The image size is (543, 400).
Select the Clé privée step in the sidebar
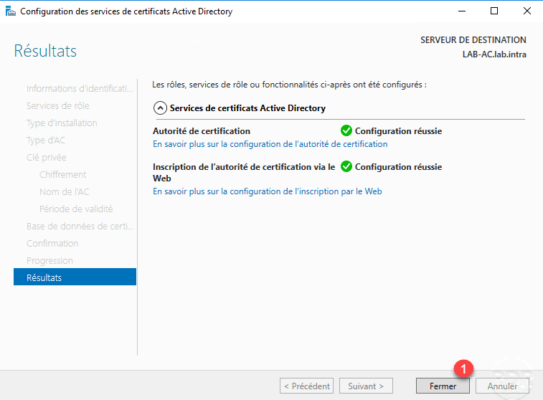[x=46, y=158]
